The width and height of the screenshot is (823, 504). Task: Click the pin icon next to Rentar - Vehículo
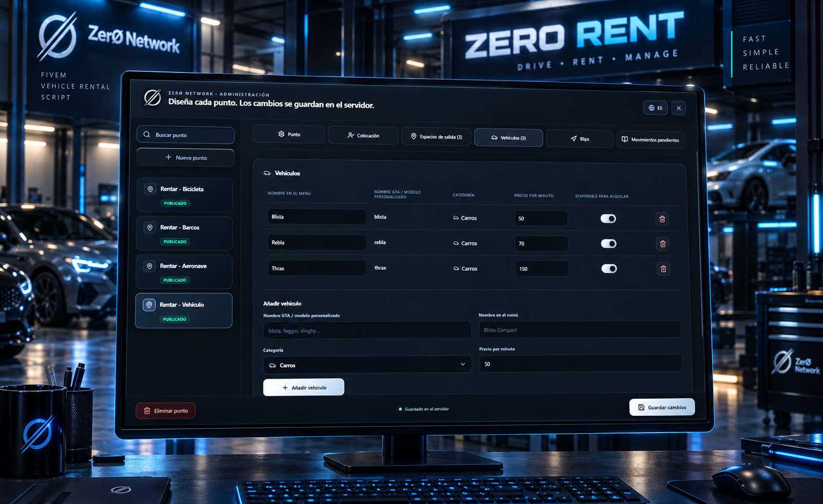pos(149,305)
